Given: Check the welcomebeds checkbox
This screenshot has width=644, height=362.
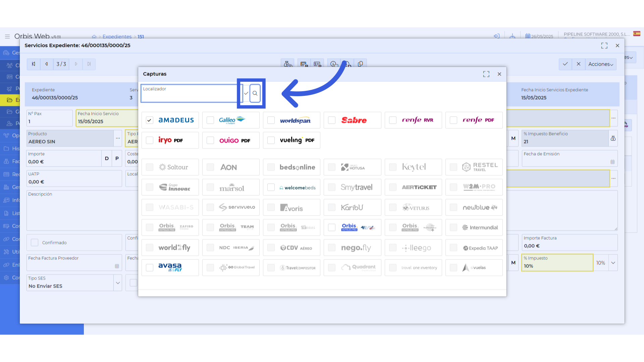Looking at the screenshot, I should 271,187.
